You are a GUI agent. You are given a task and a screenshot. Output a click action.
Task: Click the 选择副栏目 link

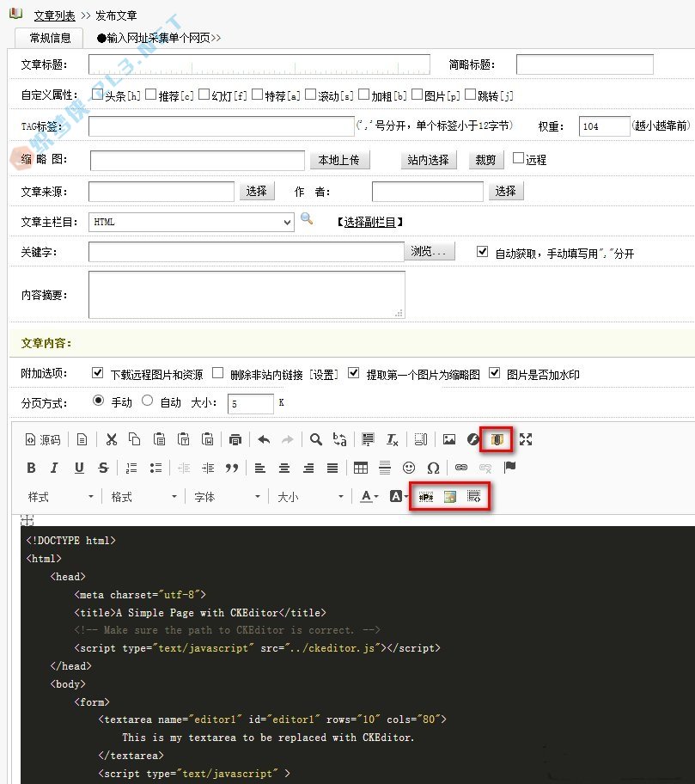coord(370,222)
